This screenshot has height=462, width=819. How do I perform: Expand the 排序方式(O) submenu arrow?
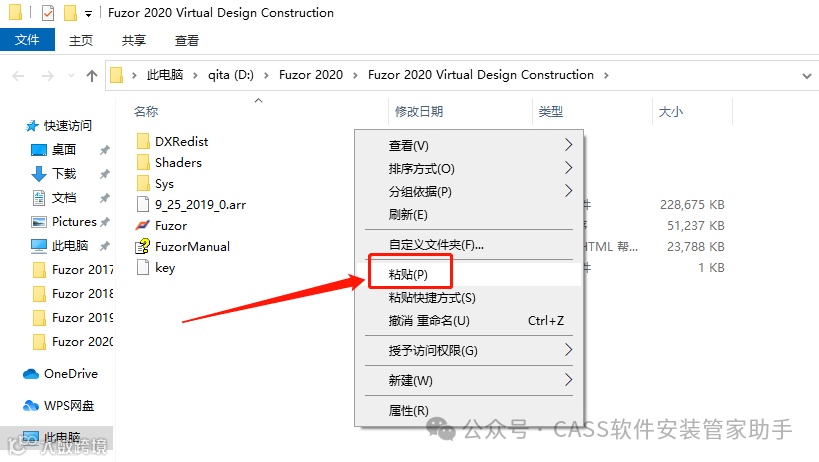[x=568, y=168]
